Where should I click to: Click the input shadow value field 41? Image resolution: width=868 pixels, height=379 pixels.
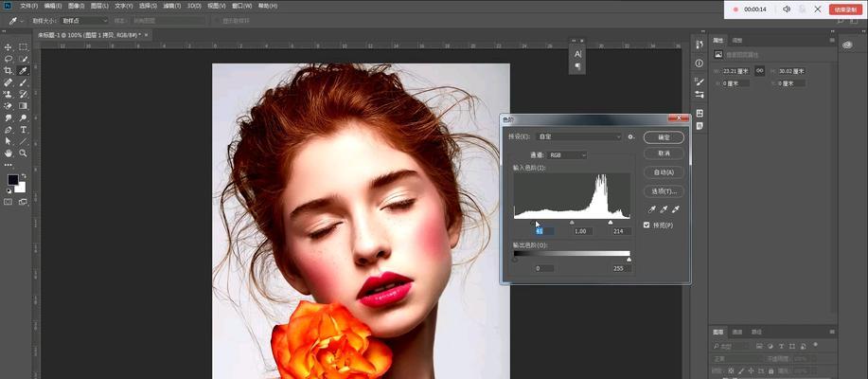tap(544, 231)
